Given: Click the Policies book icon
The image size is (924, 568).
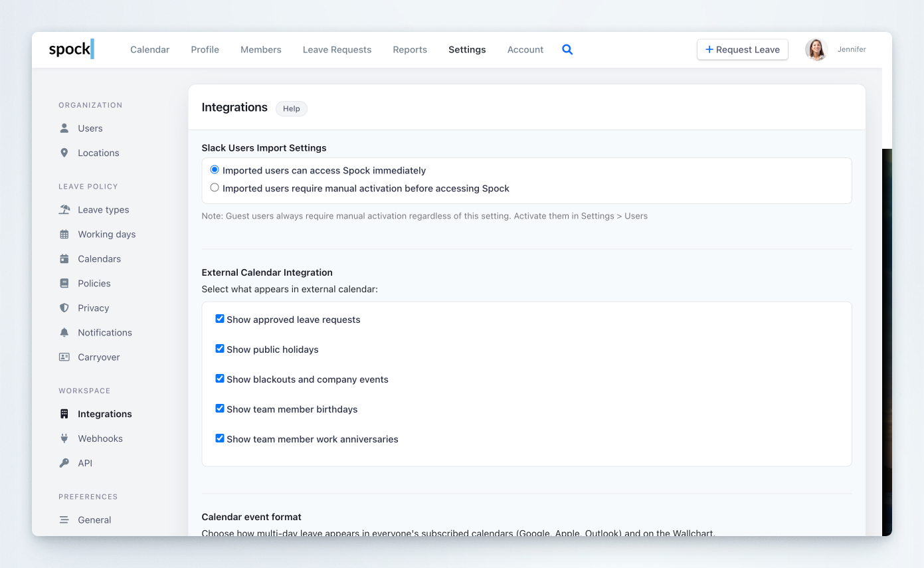Looking at the screenshot, I should click(x=64, y=284).
